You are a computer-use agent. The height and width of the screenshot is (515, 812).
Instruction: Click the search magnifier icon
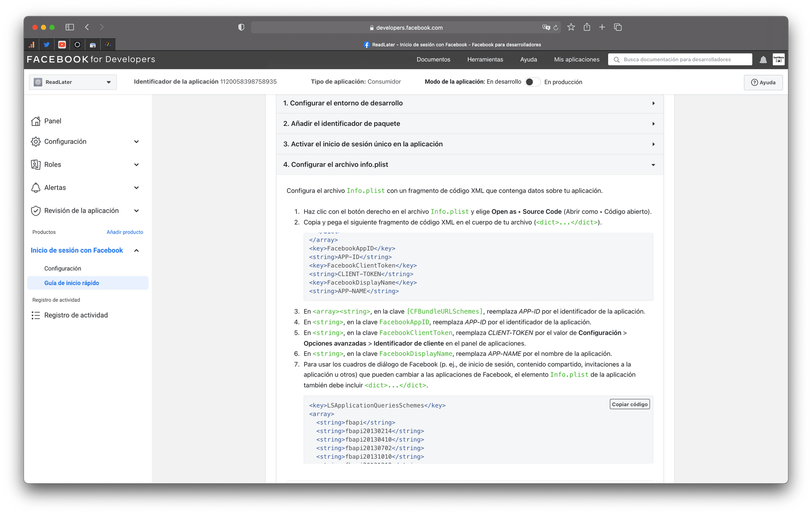617,60
